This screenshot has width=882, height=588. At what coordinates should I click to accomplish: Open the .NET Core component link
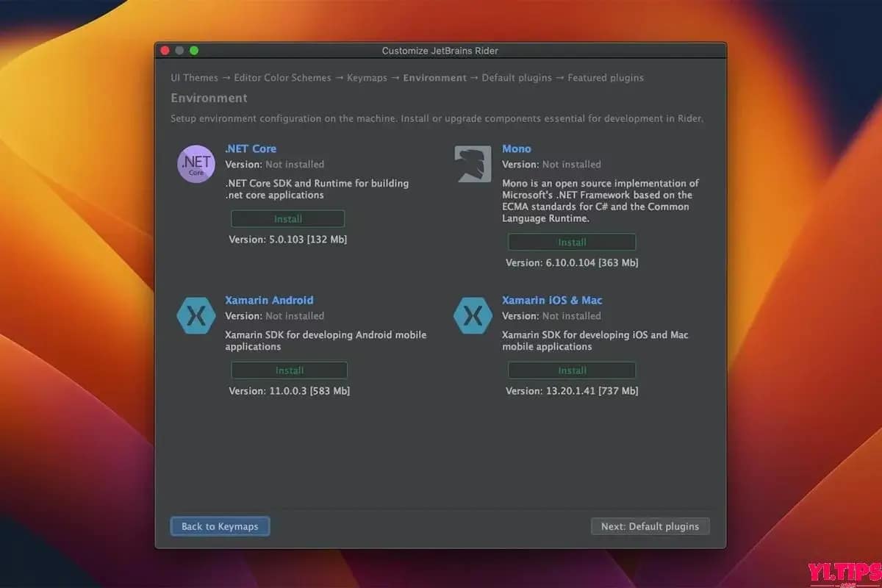251,148
